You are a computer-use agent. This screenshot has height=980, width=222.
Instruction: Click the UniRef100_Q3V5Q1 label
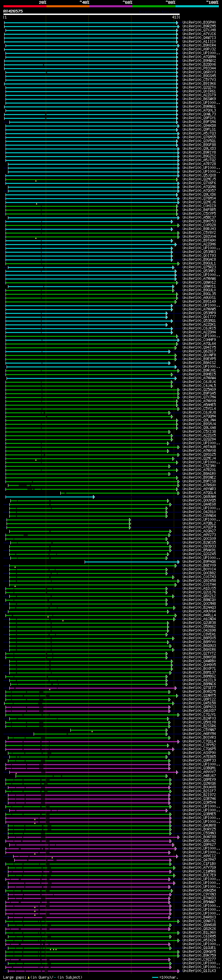[x=199, y=141]
